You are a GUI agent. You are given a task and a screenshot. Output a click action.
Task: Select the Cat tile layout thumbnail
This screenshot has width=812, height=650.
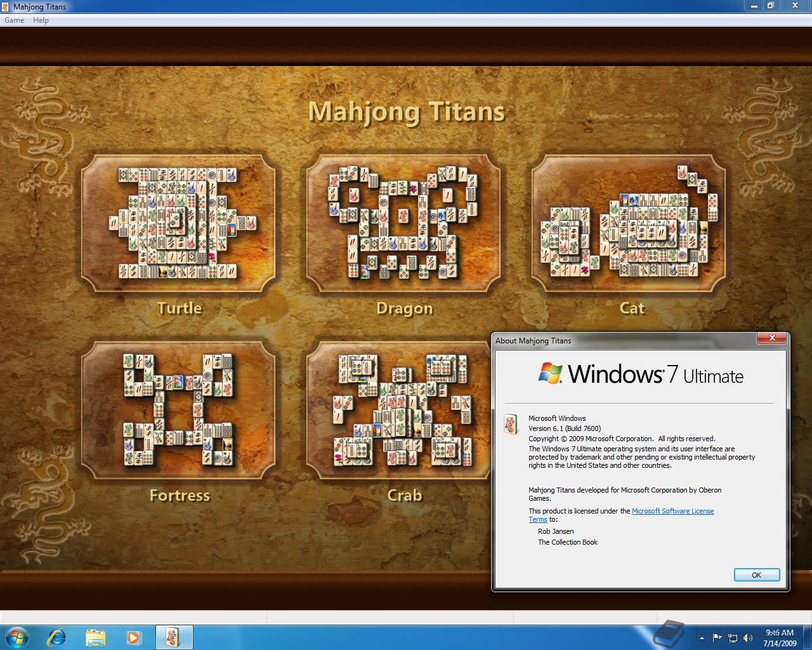(629, 223)
